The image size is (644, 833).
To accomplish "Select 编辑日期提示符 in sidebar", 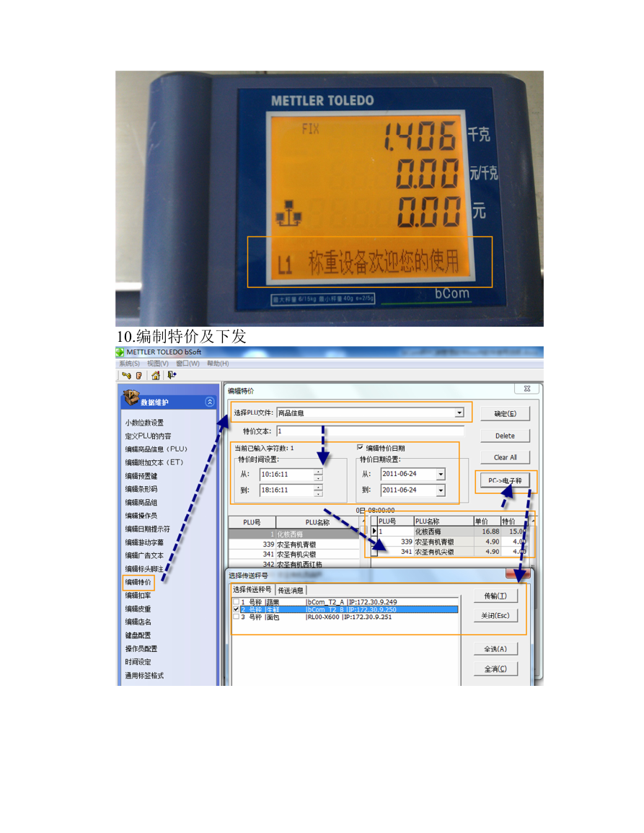I will [147, 529].
